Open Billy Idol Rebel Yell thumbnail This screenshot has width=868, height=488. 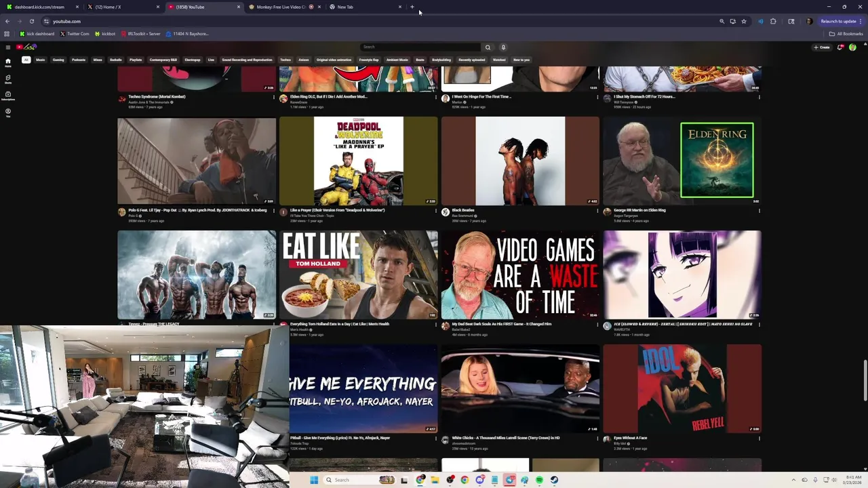[x=682, y=388]
